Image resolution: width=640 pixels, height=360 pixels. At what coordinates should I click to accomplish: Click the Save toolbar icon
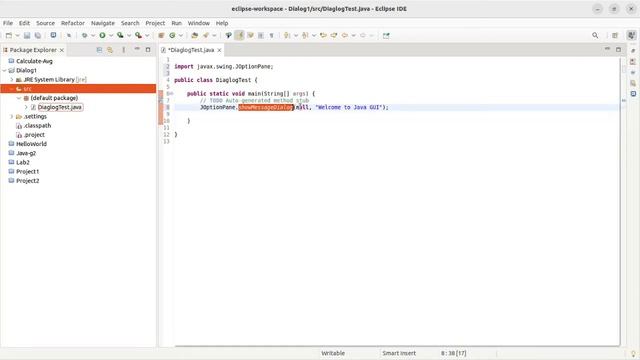pos(27,36)
